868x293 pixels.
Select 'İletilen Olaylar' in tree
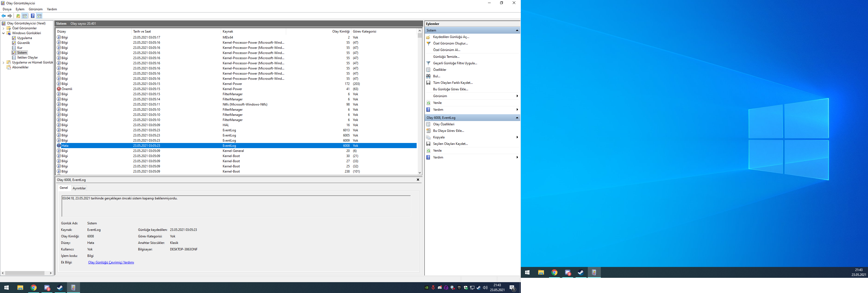coord(27,58)
